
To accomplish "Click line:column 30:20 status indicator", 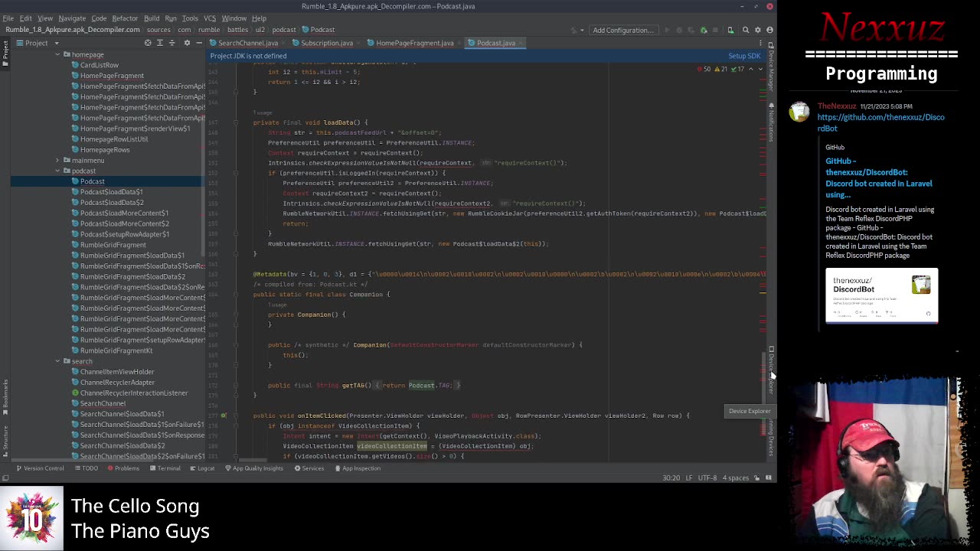I will 671,478.
